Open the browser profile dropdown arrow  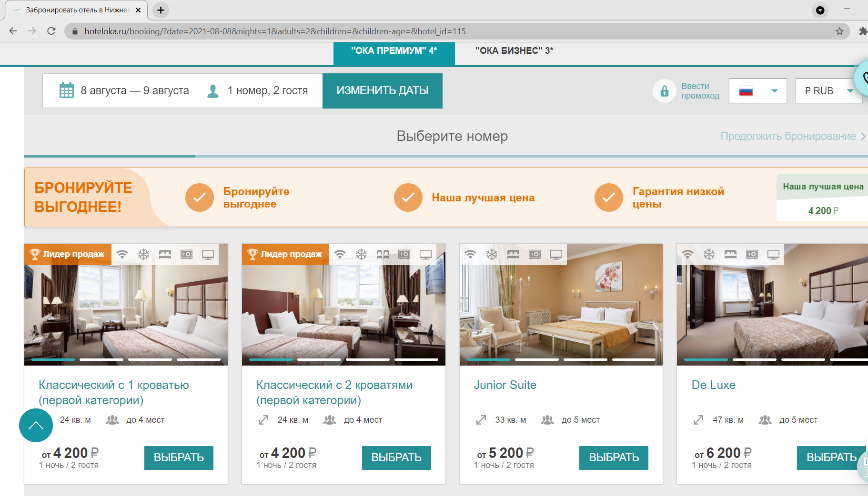(x=820, y=10)
